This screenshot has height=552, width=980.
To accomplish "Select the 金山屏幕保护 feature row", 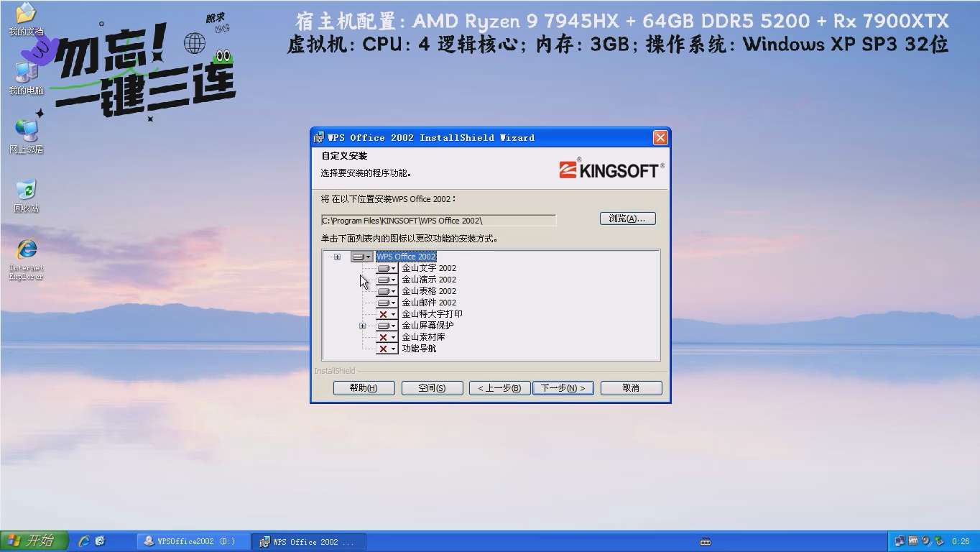I will pos(427,326).
